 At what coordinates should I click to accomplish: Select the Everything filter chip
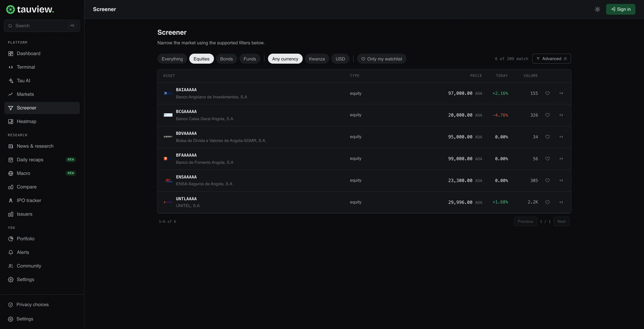(172, 59)
